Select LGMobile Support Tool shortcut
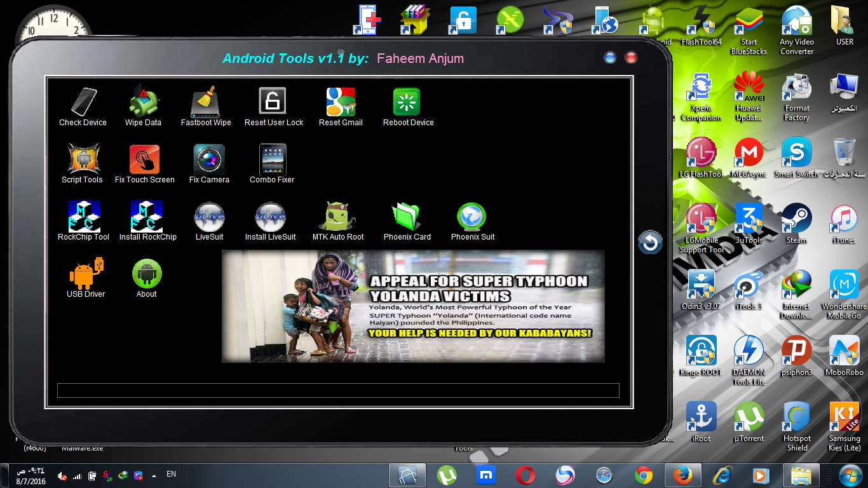Screen dimensions: 868x488 tap(702, 229)
